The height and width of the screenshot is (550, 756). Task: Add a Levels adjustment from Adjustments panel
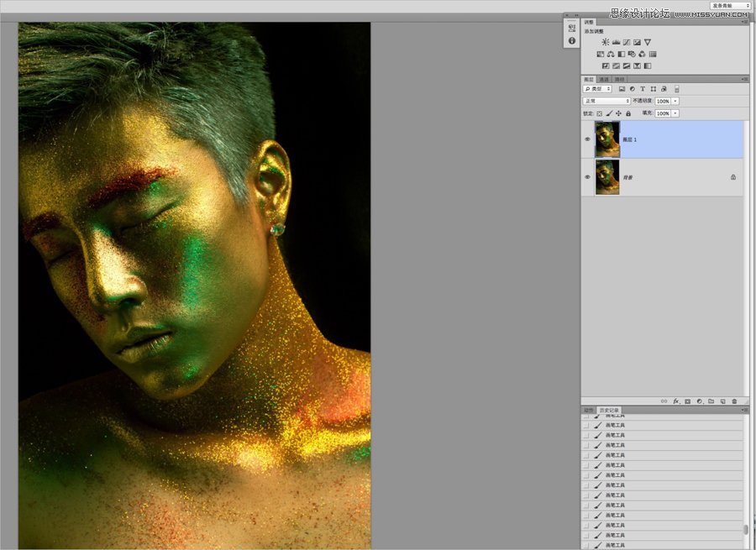(x=615, y=42)
